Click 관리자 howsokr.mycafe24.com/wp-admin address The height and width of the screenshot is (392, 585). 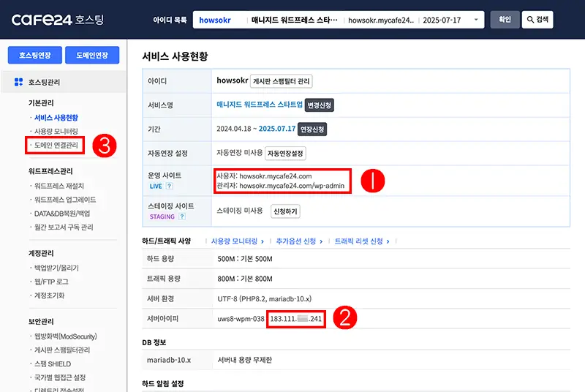tap(281, 186)
